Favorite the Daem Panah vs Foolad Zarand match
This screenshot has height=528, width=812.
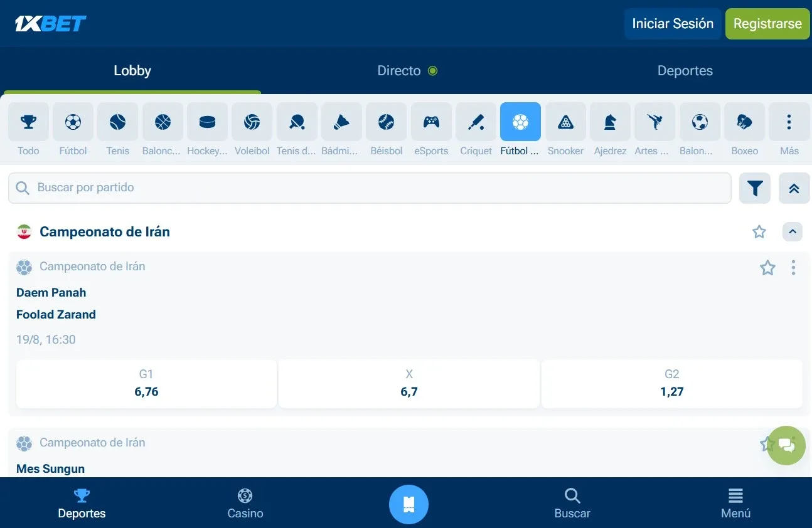tap(767, 268)
